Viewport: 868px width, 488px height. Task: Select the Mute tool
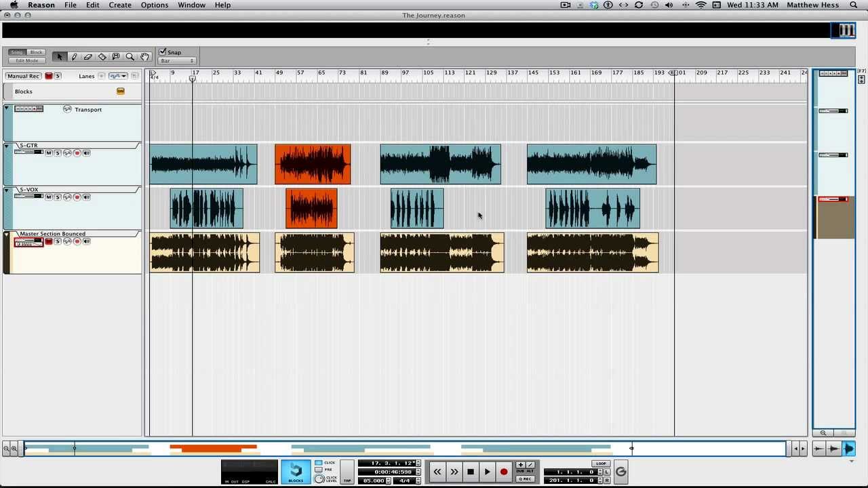(116, 57)
